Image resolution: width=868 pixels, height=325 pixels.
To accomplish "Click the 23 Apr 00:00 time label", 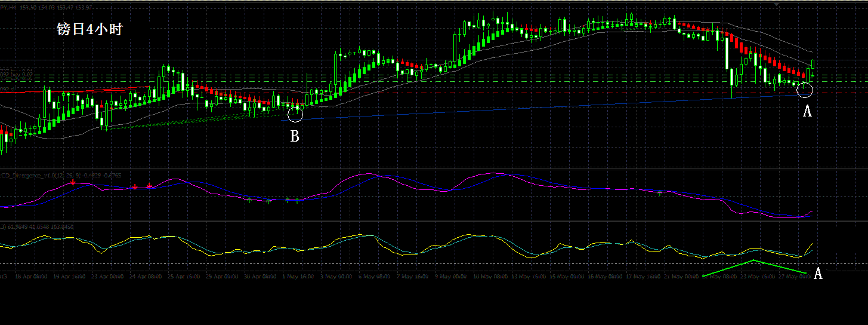I will (x=107, y=276).
